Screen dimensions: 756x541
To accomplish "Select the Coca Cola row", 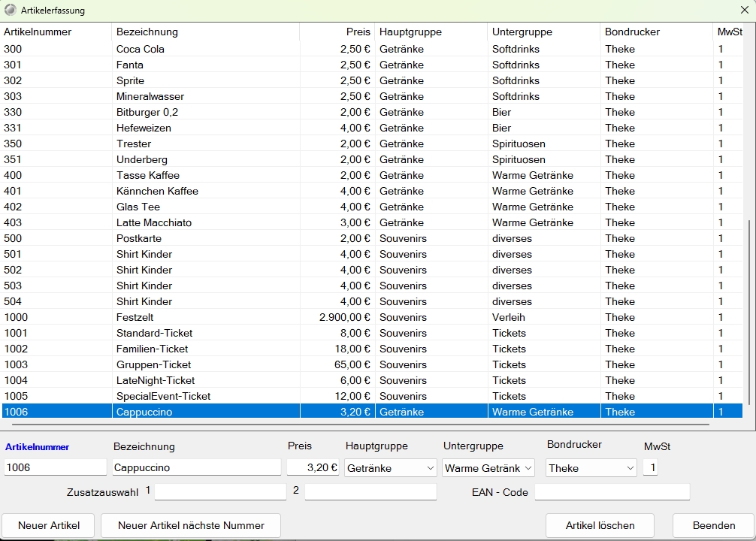I will point(372,49).
